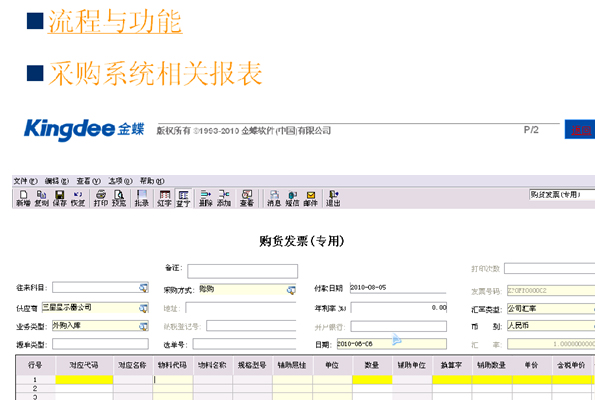Screen dimensions: 595x400
Task: Click the 新增 (New) toolbar icon
Action: pyautogui.click(x=23, y=198)
